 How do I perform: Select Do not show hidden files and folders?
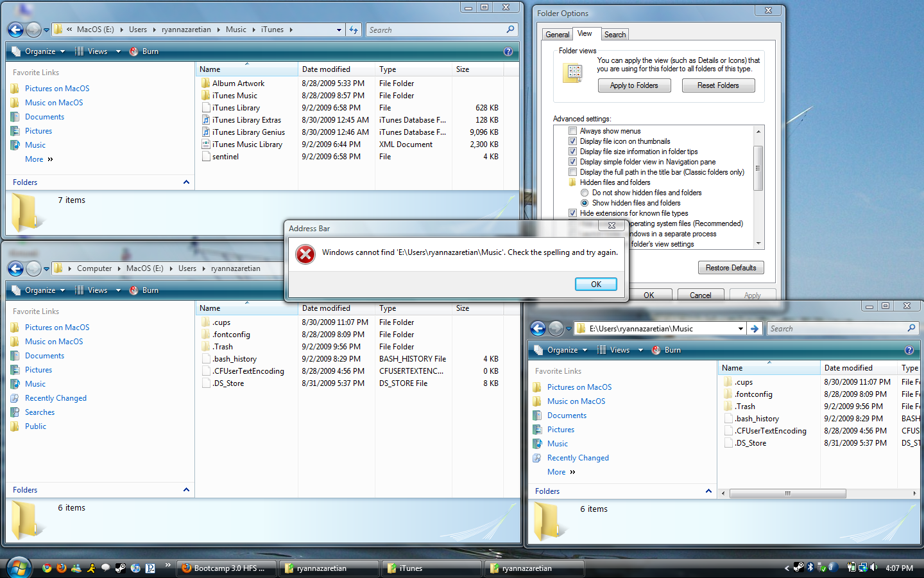[585, 193]
